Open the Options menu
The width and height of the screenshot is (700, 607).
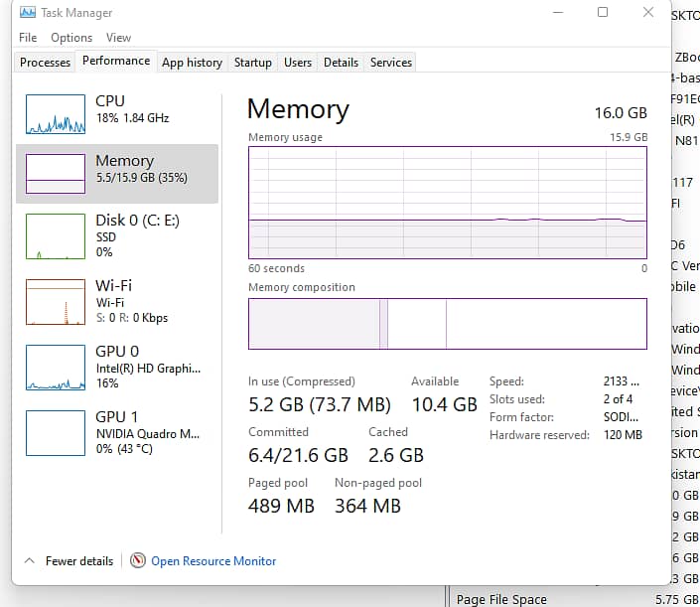(x=71, y=38)
